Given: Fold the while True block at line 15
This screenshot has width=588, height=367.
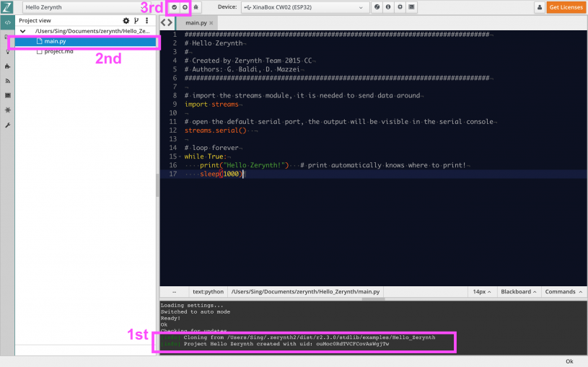Looking at the screenshot, I should [x=180, y=156].
